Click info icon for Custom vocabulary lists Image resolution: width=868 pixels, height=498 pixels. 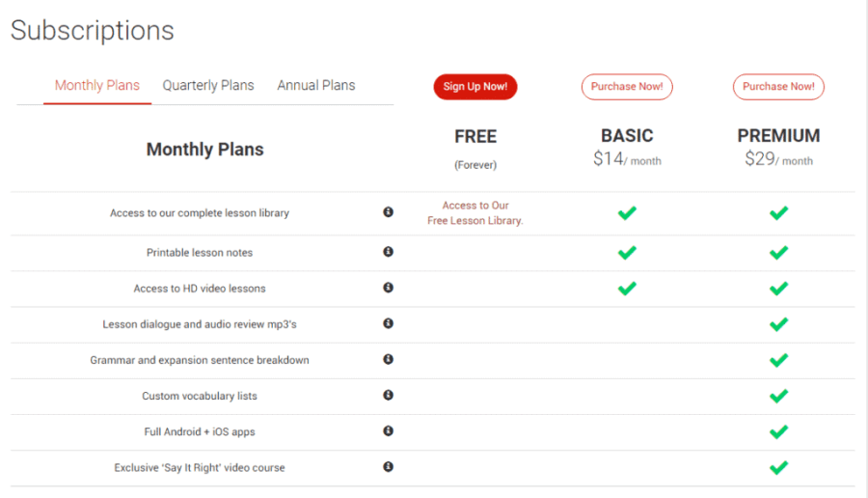click(x=388, y=395)
